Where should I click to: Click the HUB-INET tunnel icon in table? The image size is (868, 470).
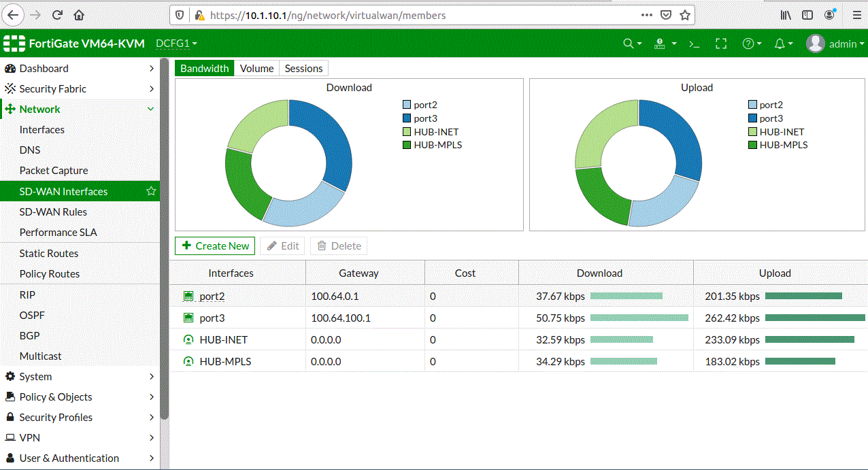pyautogui.click(x=188, y=339)
